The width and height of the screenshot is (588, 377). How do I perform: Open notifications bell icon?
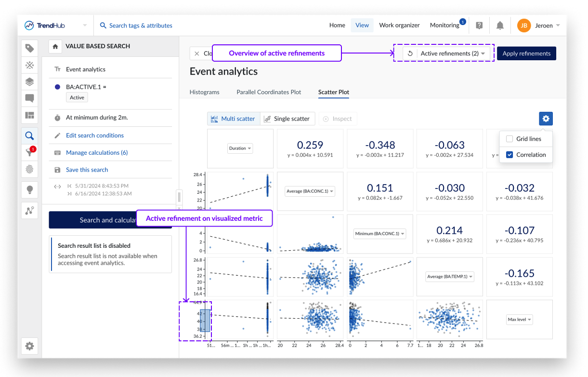500,26
